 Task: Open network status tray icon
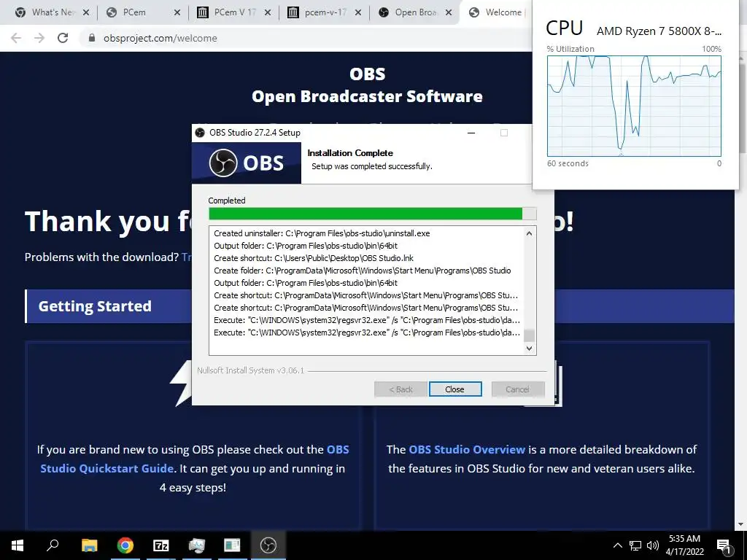[635, 545]
